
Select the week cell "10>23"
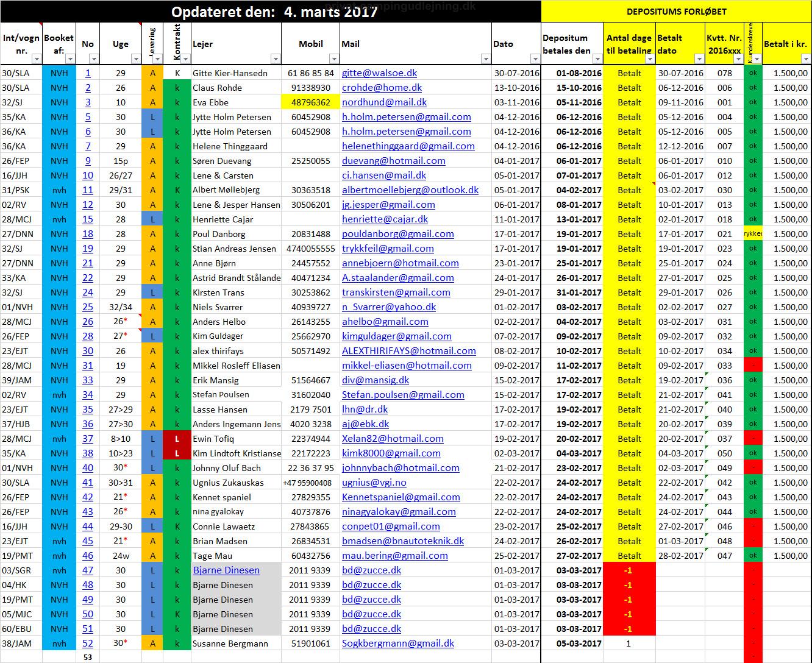tap(121, 453)
